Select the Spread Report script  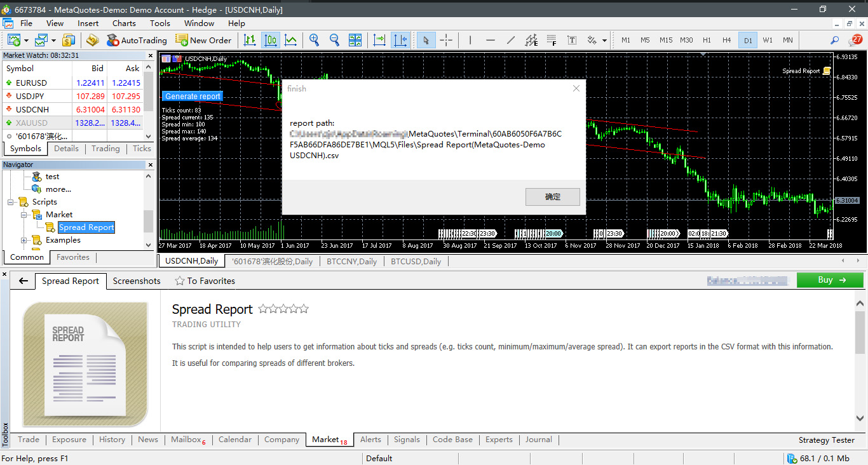click(x=86, y=227)
